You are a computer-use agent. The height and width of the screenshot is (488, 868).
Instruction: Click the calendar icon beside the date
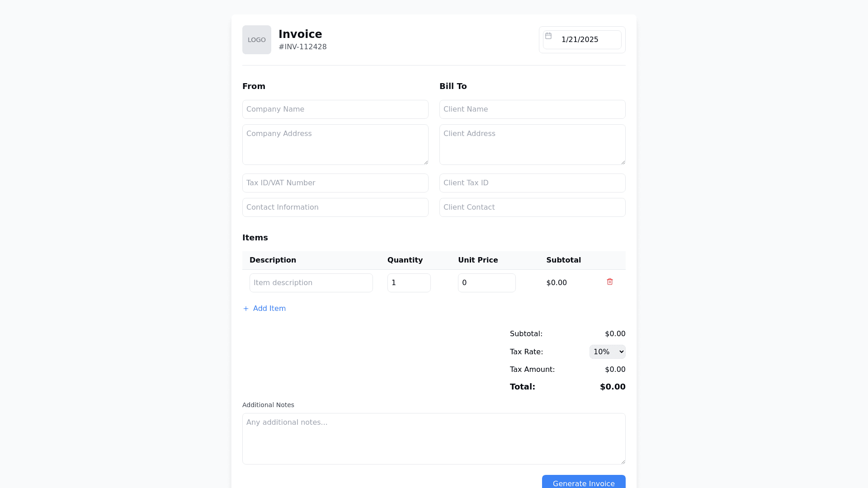pyautogui.click(x=549, y=36)
